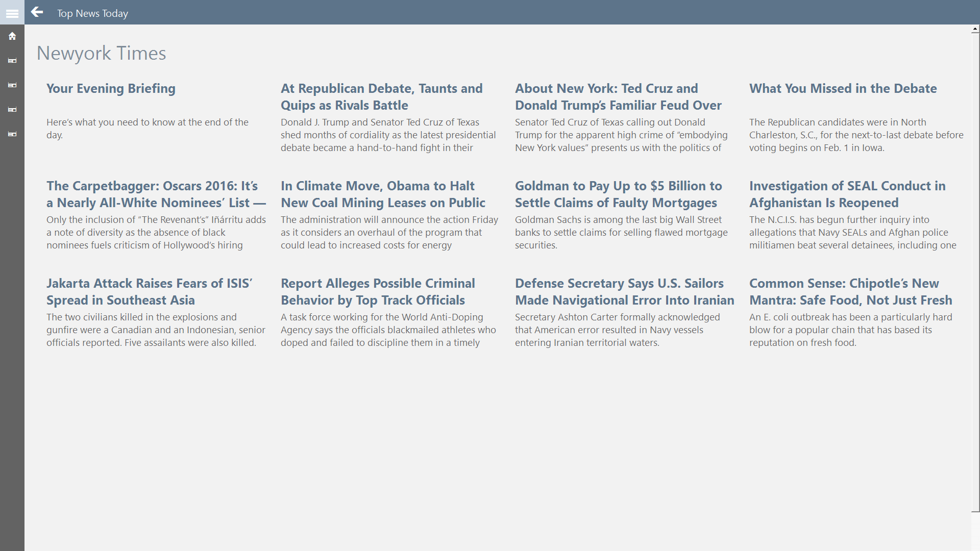Click the back arrow in the title bar
Viewport: 980px width, 551px height.
(37, 12)
